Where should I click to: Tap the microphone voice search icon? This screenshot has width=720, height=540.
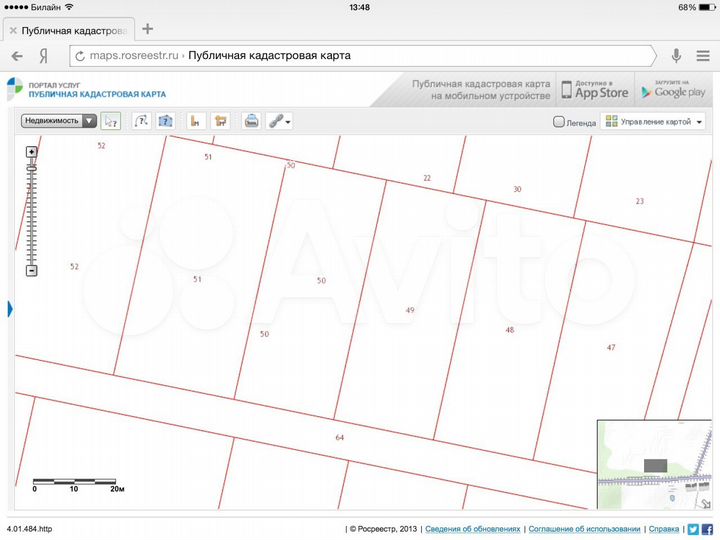(676, 56)
